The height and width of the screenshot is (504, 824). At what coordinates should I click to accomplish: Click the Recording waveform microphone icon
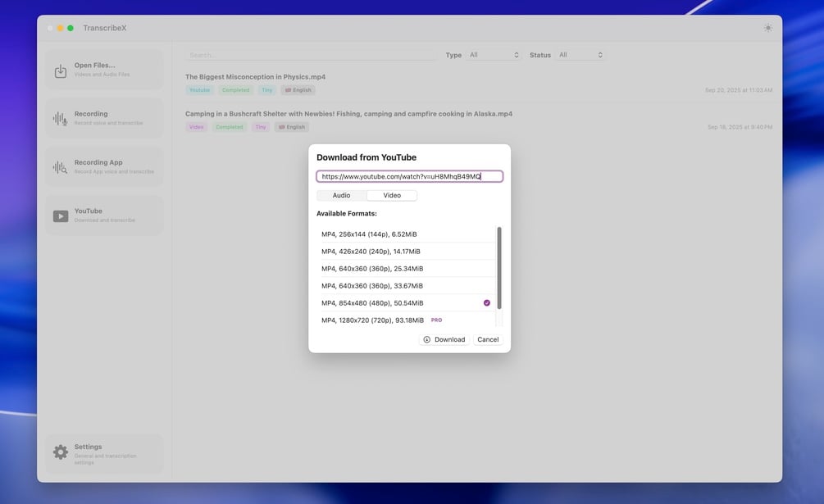coord(60,119)
